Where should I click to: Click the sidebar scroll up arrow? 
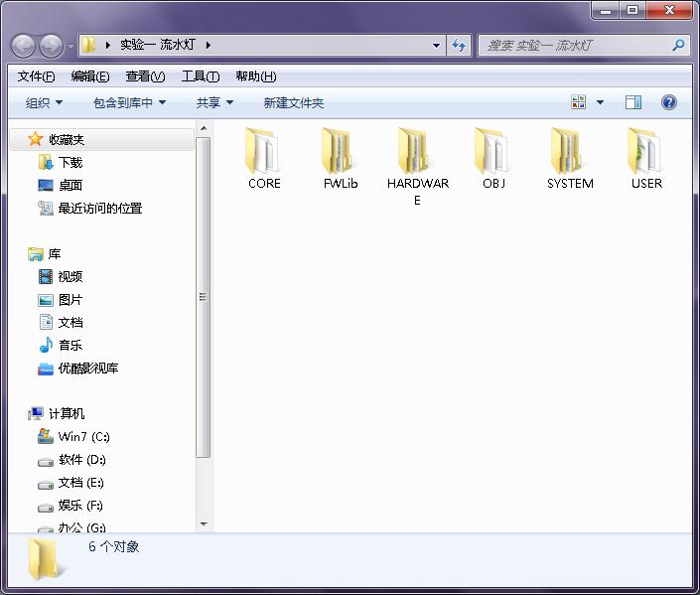(x=204, y=128)
